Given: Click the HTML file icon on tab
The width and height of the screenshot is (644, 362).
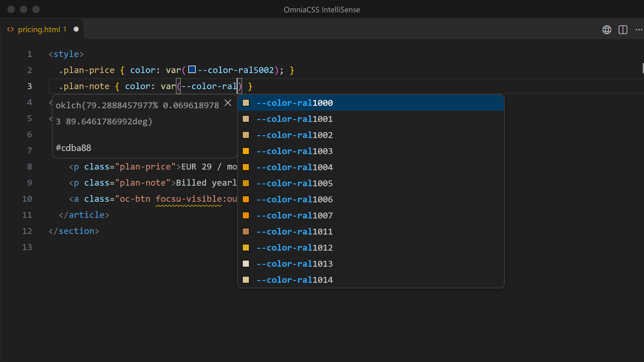Looking at the screenshot, I should 11,29.
